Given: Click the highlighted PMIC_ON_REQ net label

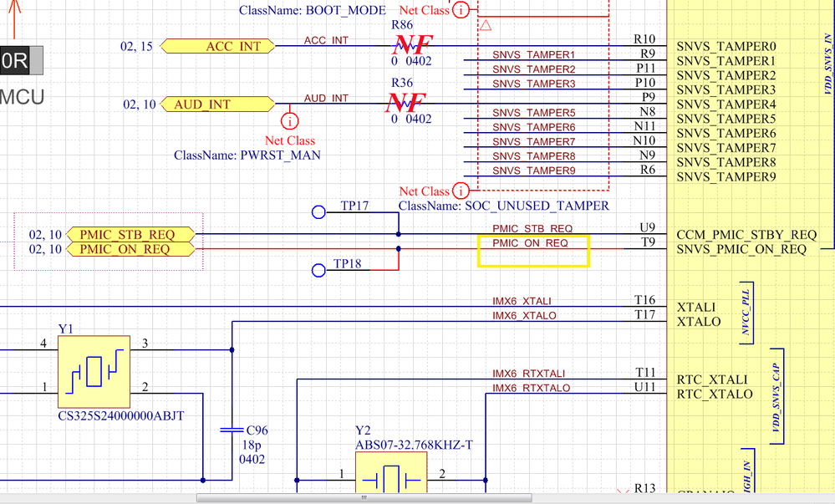Looking at the screenshot, I should click(530, 243).
